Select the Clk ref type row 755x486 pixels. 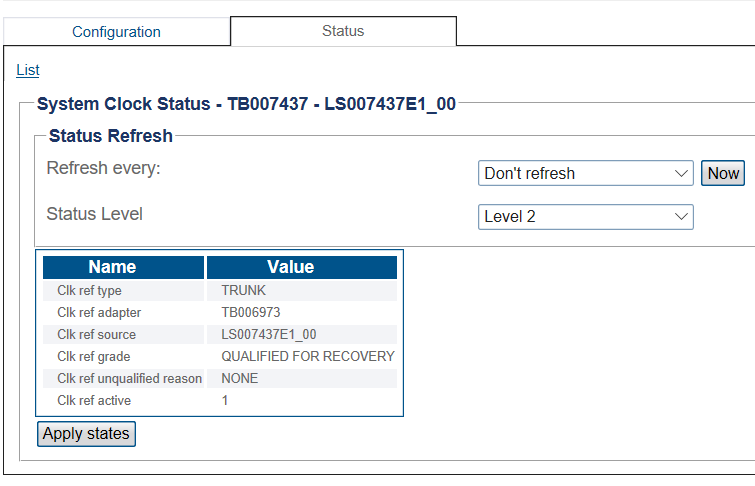pos(220,290)
